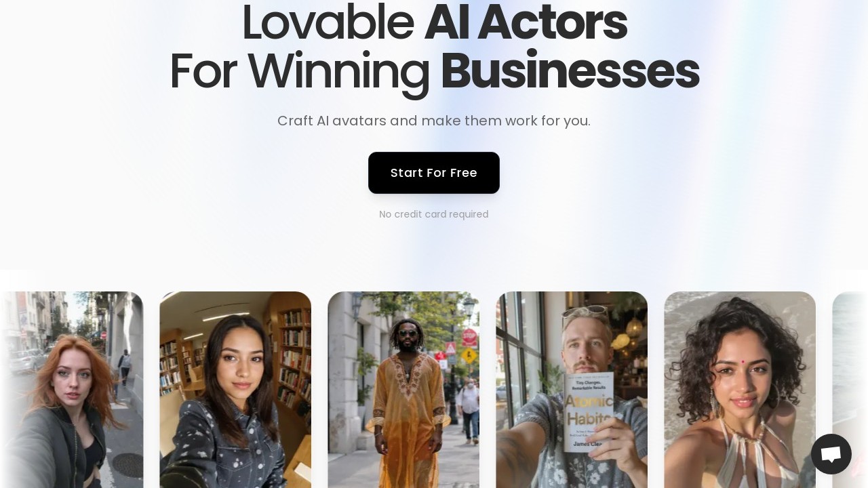
Task: Click the red stop sign in street photo
Action: pos(469,336)
